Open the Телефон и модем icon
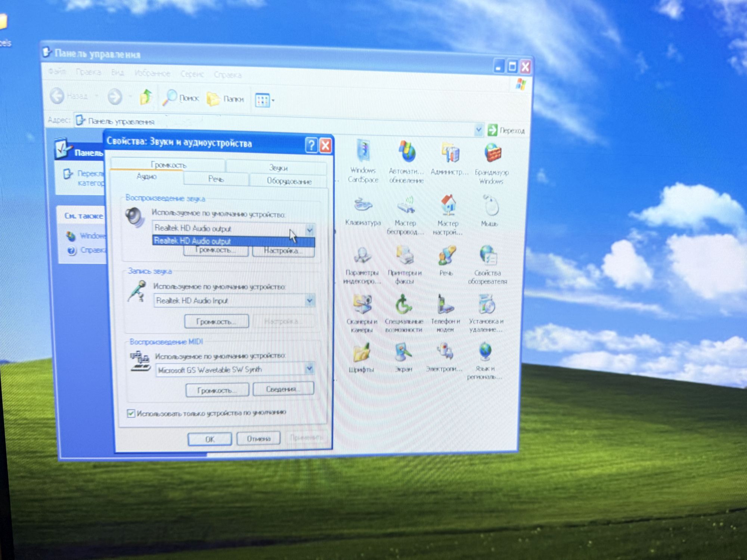This screenshot has width=747, height=560. click(445, 304)
